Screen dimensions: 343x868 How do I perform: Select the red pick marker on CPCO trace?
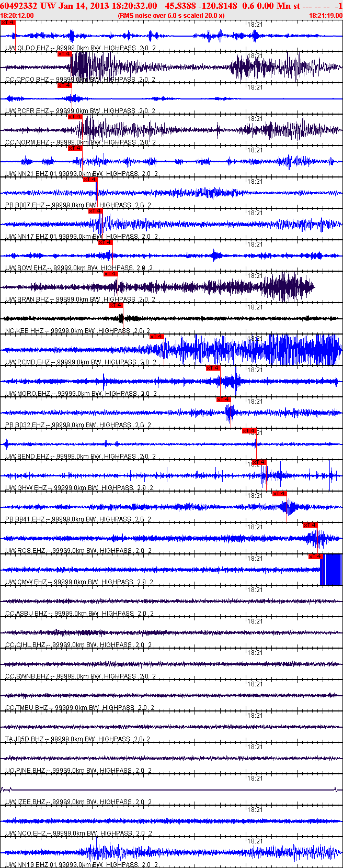[64, 54]
